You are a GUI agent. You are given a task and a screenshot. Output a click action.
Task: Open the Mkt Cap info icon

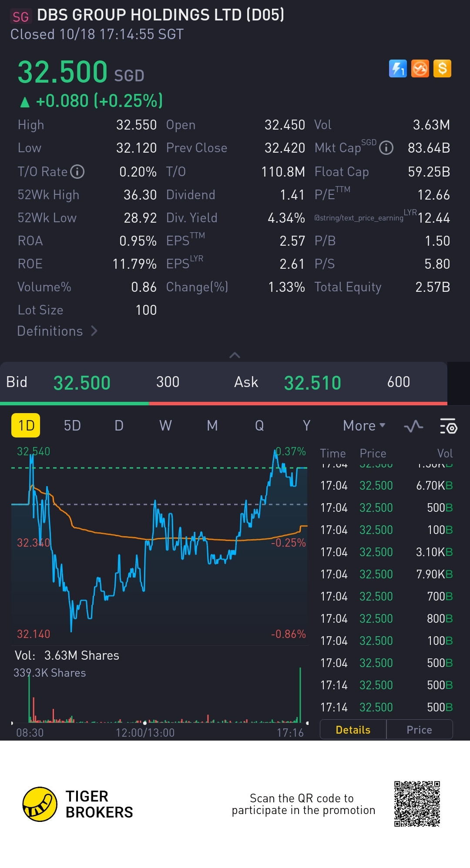[x=386, y=148]
